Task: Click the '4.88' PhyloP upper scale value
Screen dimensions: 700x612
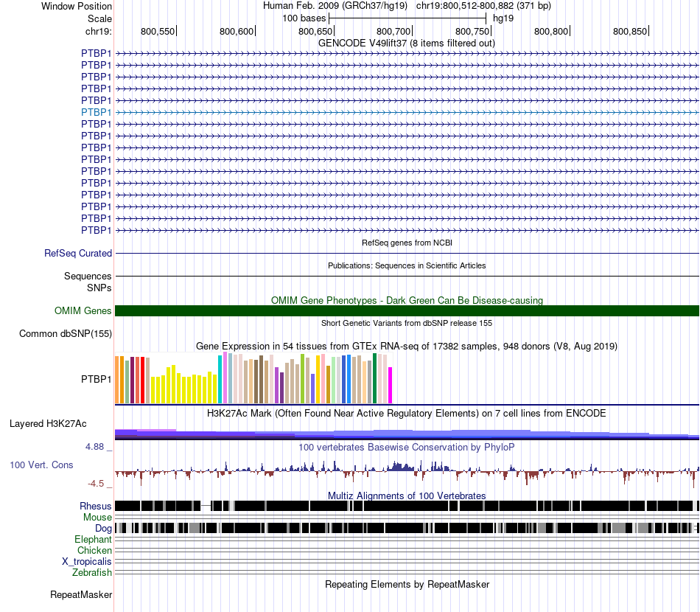Action: (x=94, y=447)
